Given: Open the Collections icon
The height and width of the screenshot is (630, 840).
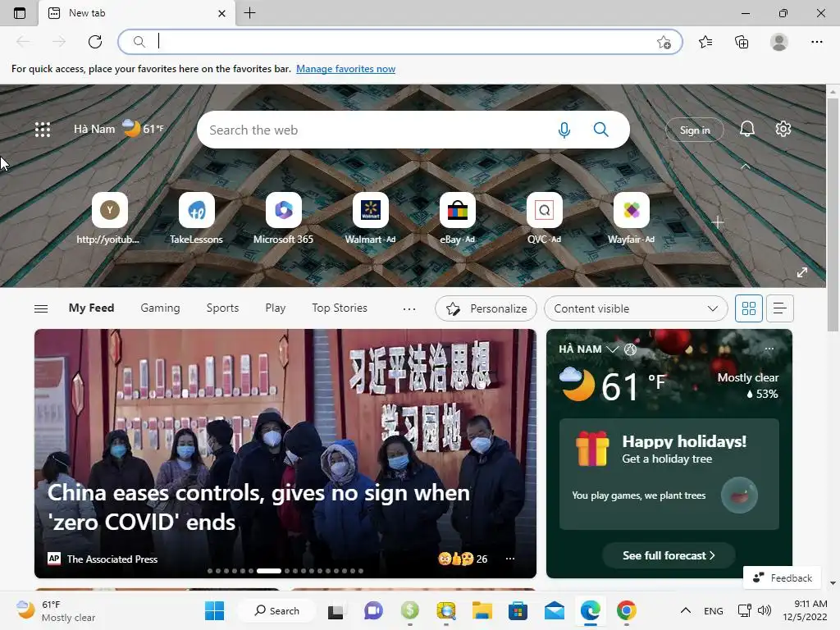Looking at the screenshot, I should (x=742, y=42).
